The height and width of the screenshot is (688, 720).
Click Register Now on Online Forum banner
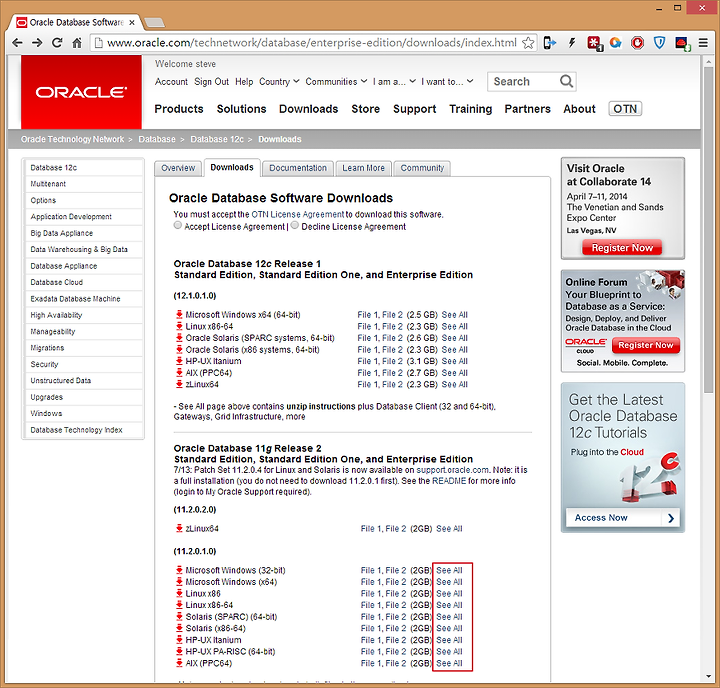645,345
